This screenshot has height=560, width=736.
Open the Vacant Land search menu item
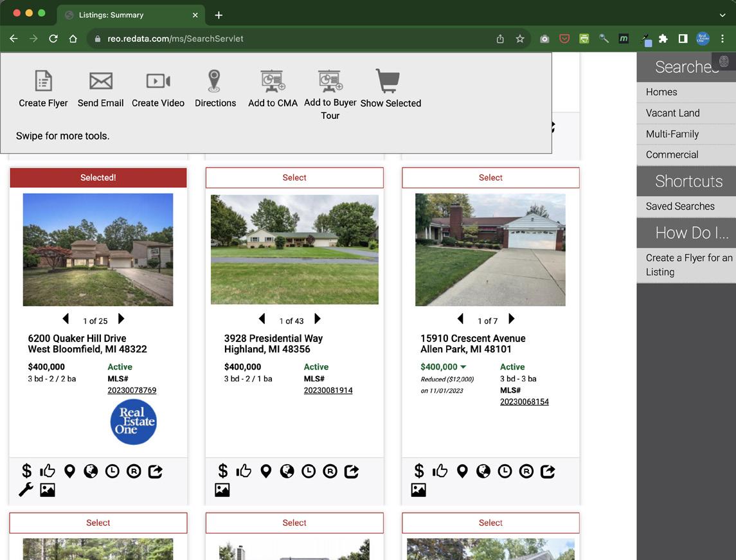pyautogui.click(x=672, y=113)
